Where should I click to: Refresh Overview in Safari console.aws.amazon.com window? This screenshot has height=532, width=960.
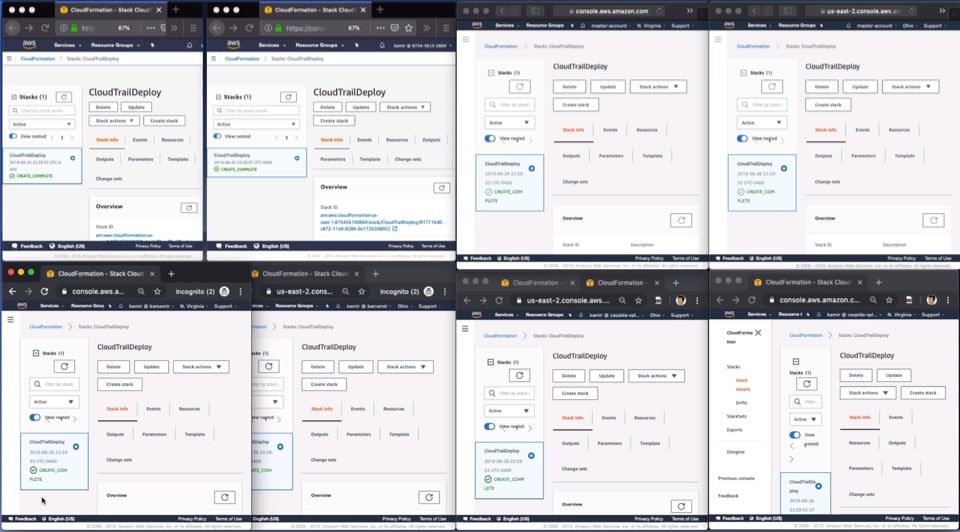point(681,220)
